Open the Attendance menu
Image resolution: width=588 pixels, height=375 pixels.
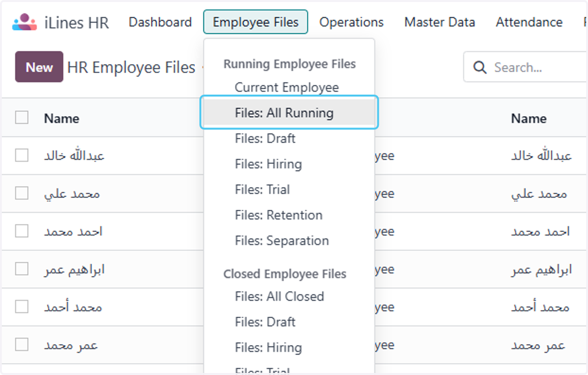[529, 22]
